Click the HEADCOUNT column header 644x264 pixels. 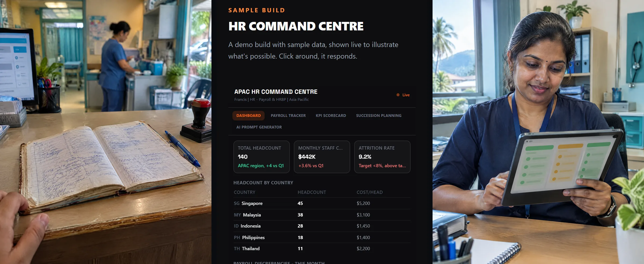click(312, 192)
